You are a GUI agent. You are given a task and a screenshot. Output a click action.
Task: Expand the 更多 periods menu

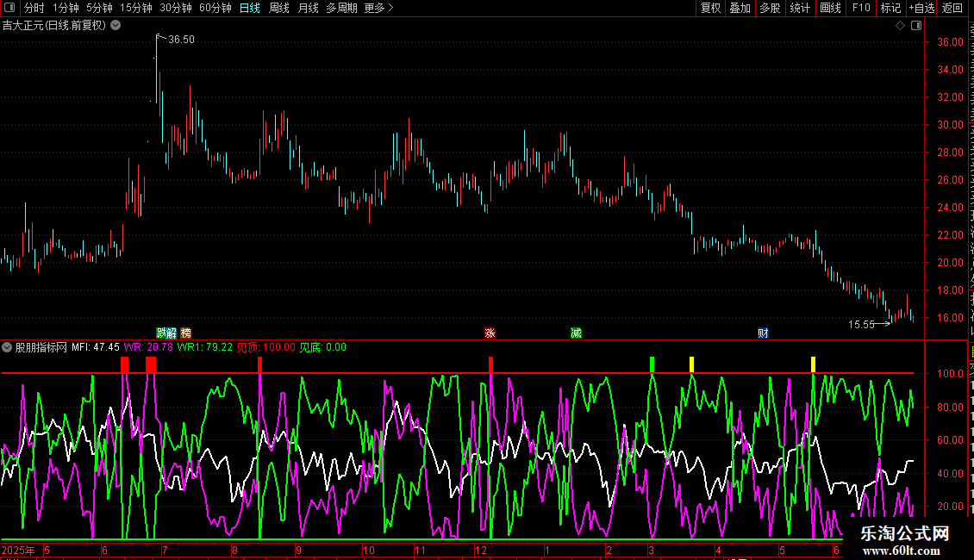click(379, 8)
